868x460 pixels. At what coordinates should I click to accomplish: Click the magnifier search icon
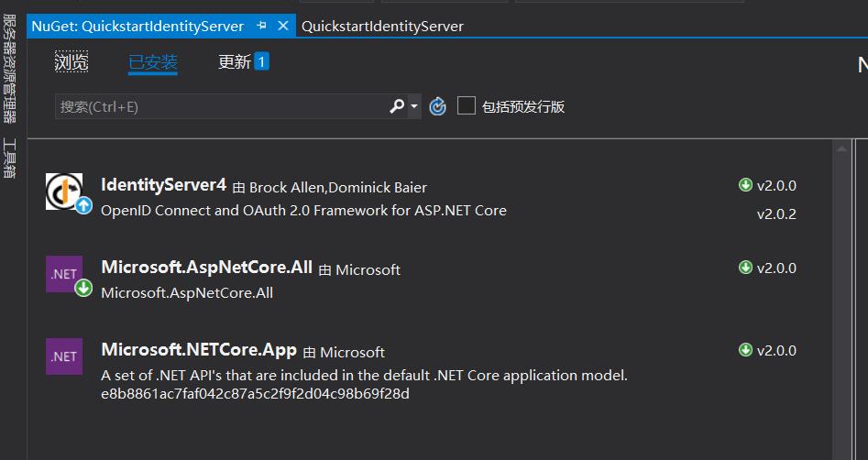(397, 105)
